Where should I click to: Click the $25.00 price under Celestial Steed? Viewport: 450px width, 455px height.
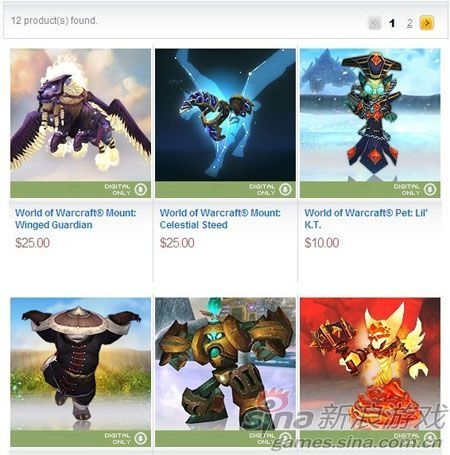coord(177,243)
